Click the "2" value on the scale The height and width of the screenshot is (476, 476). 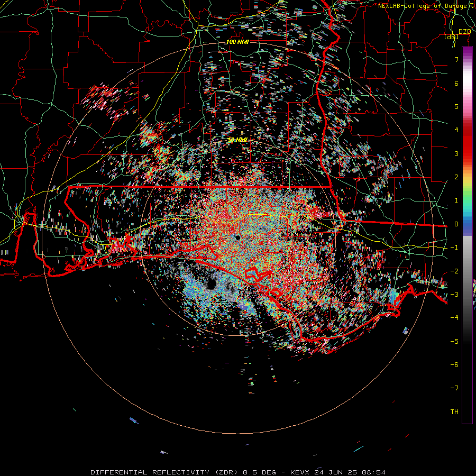456,177
